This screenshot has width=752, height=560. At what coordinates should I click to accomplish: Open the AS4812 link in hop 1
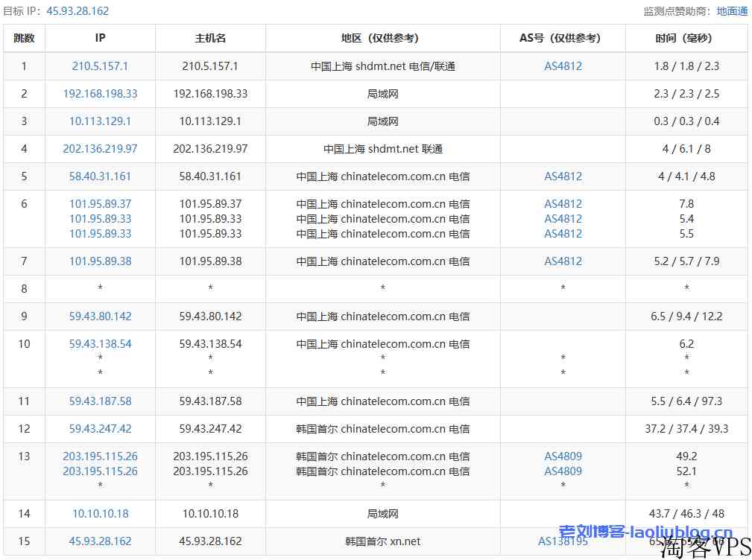pos(563,66)
